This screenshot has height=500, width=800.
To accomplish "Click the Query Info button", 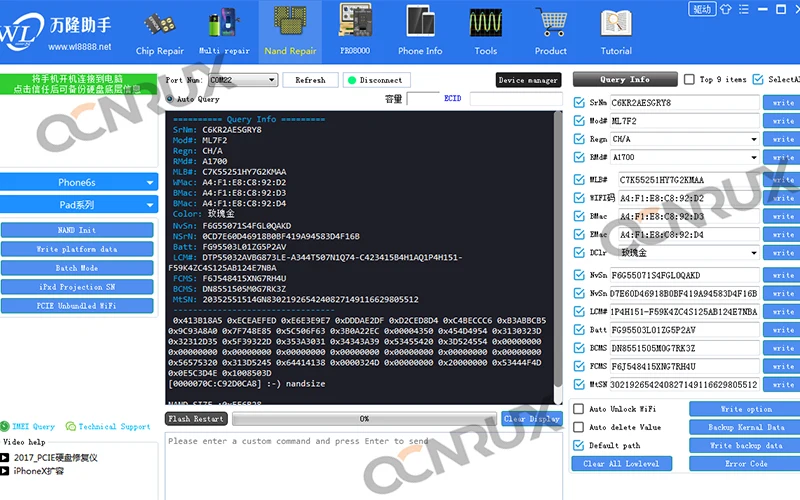I will coord(625,80).
